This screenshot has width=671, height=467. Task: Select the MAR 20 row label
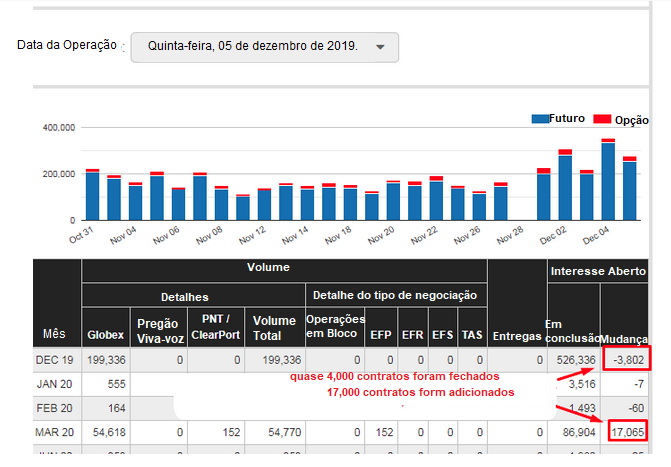[54, 432]
